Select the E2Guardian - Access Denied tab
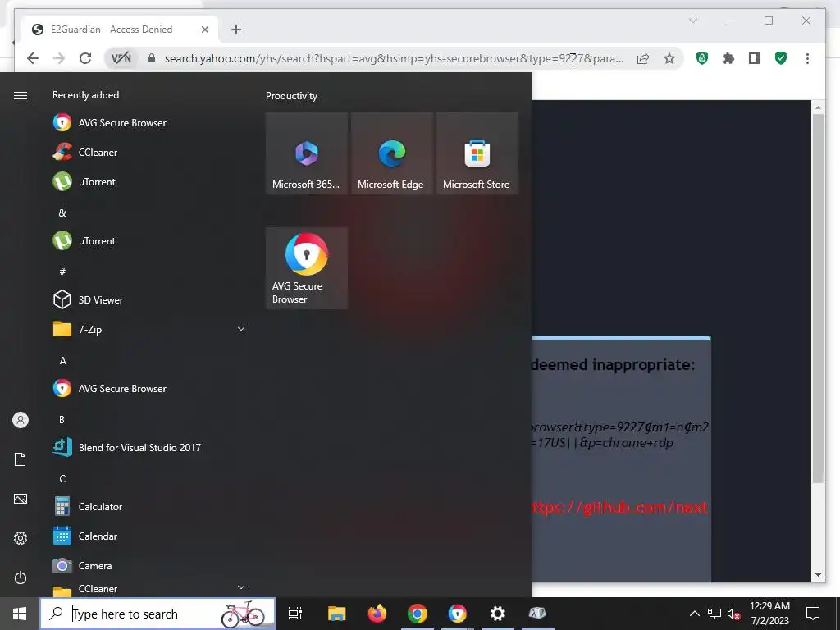 click(121, 30)
